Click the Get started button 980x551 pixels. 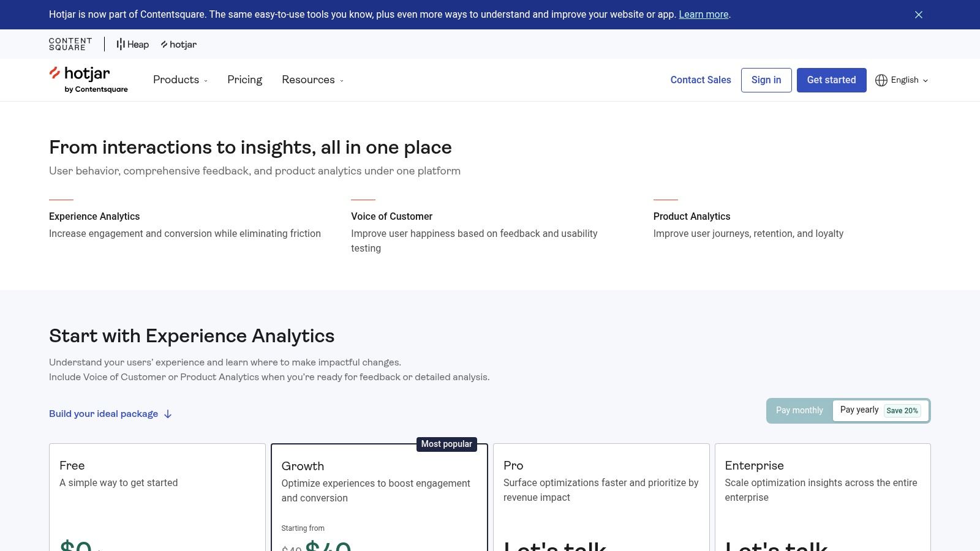(831, 80)
